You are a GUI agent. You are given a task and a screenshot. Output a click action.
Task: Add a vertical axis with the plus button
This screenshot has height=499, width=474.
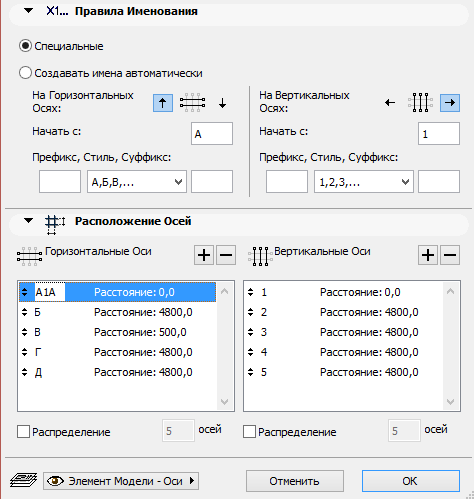(x=428, y=255)
